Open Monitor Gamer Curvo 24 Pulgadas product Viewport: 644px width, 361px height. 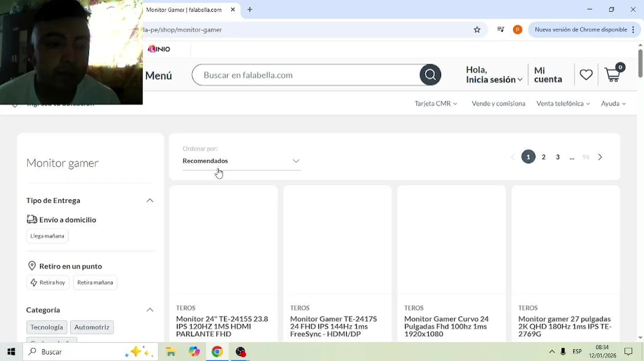point(446,326)
